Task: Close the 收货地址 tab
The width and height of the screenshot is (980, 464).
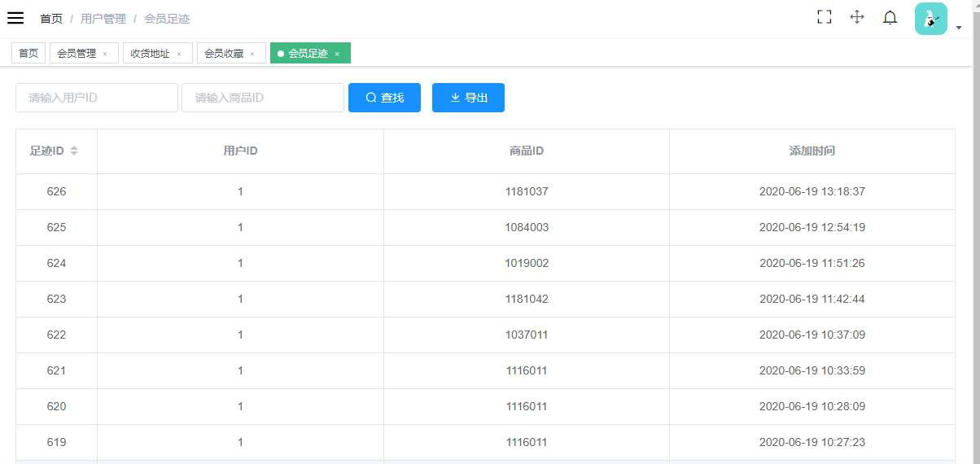Action: pyautogui.click(x=179, y=54)
